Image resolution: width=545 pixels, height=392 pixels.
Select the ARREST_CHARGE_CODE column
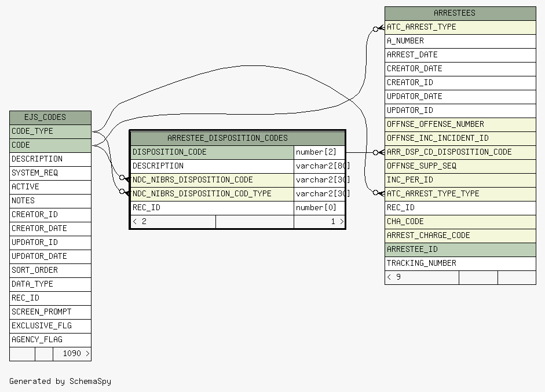(x=460, y=236)
